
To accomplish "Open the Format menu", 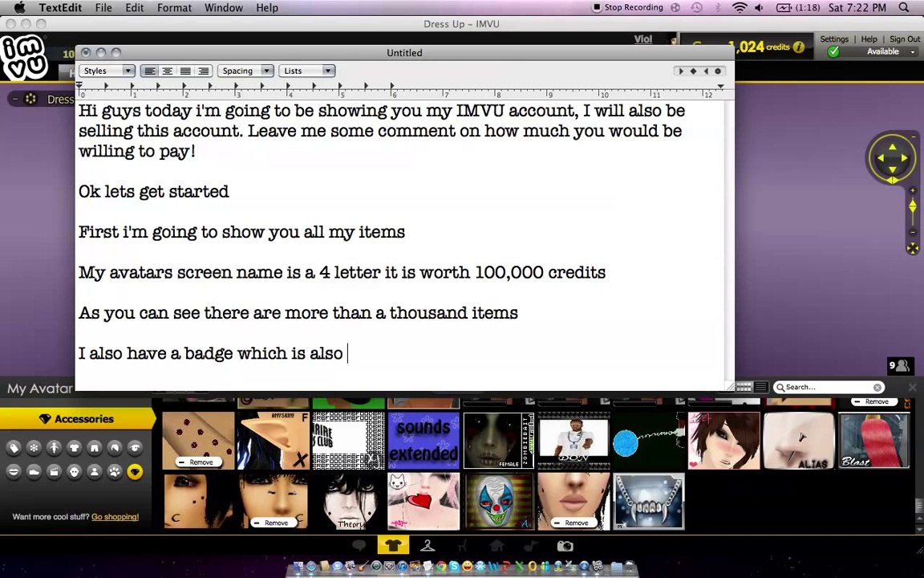I will pyautogui.click(x=174, y=8).
